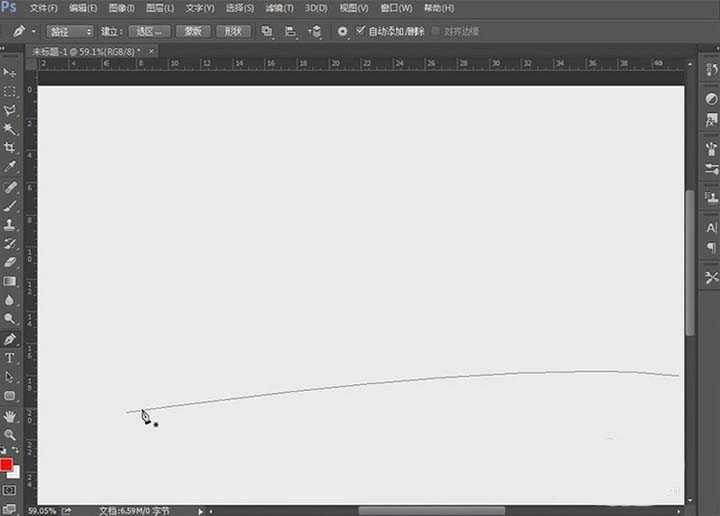Toggle the 自动添加/删除 checkbox
This screenshot has width=720, height=516.
point(361,31)
